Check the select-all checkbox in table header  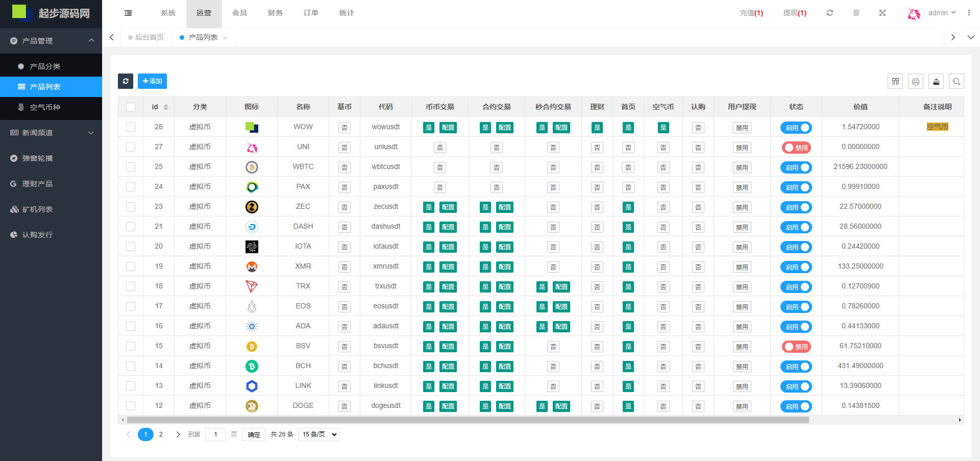click(x=131, y=107)
